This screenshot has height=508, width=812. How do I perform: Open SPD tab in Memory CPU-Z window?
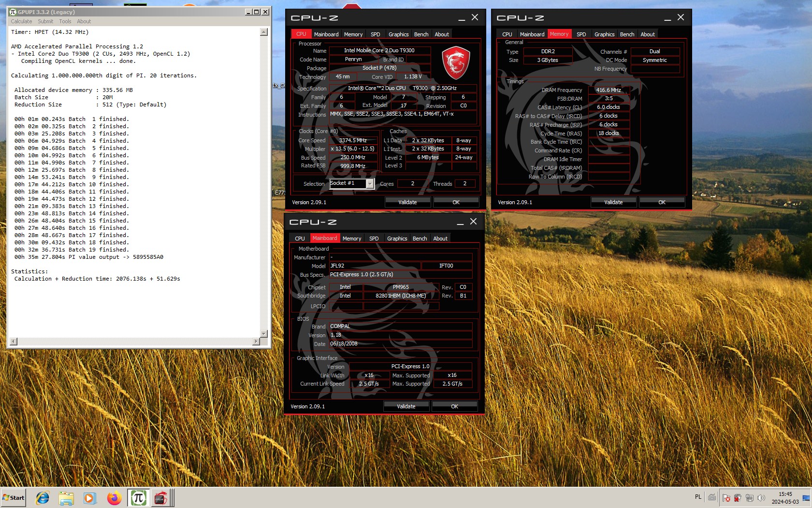(581, 34)
